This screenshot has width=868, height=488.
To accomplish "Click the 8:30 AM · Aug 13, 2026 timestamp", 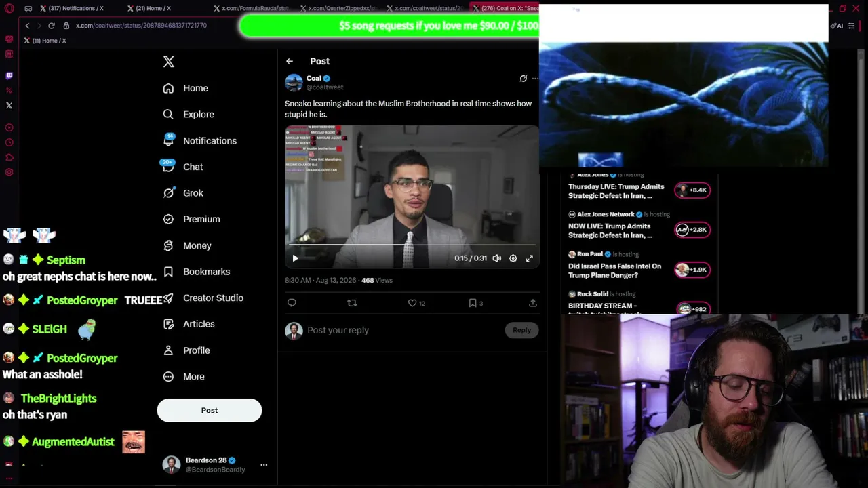I will (x=321, y=280).
